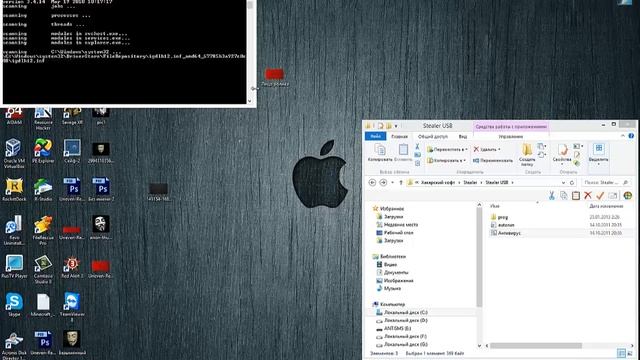Screen dimensions: 640x360
Task: Click the Вставить ribbon button
Action: click(403, 153)
